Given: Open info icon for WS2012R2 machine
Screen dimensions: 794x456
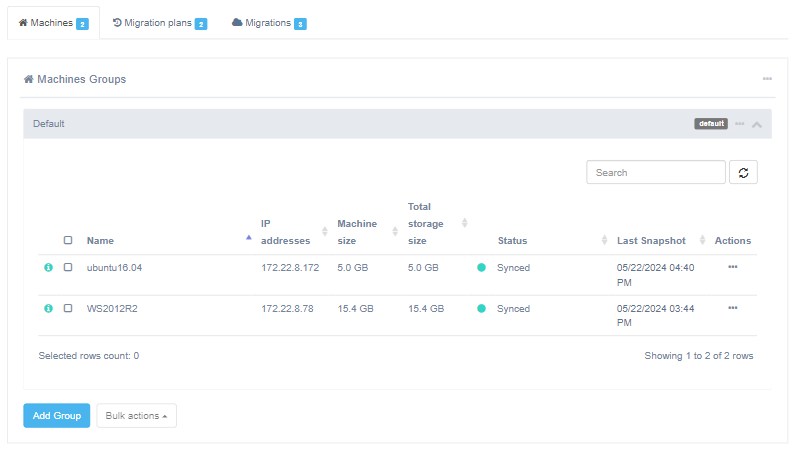Looking at the screenshot, I should [x=48, y=308].
